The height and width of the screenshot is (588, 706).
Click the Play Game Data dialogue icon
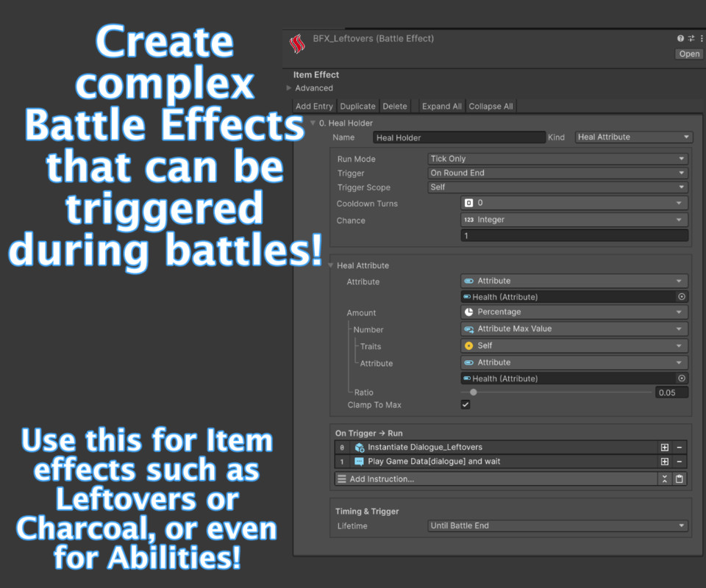(x=360, y=461)
